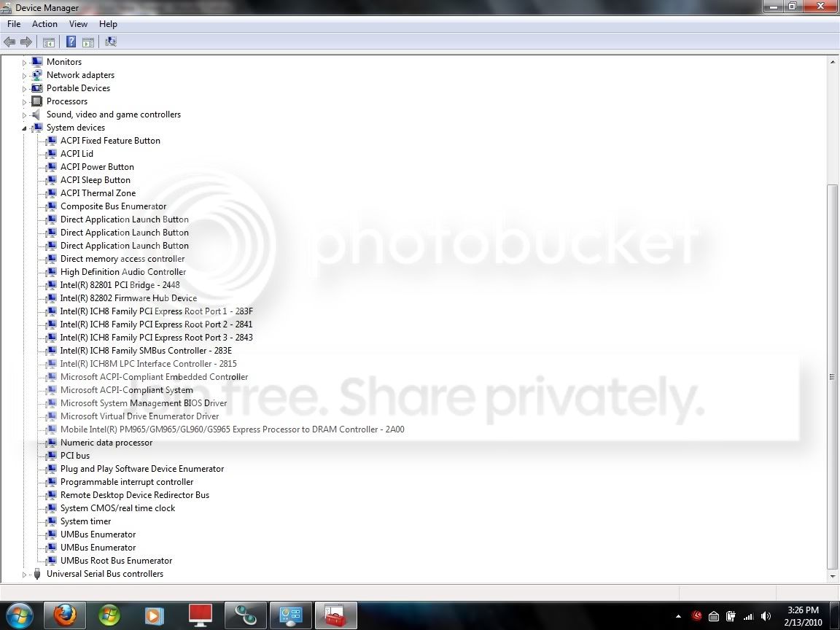Open the Help toolbar icon

pos(71,42)
